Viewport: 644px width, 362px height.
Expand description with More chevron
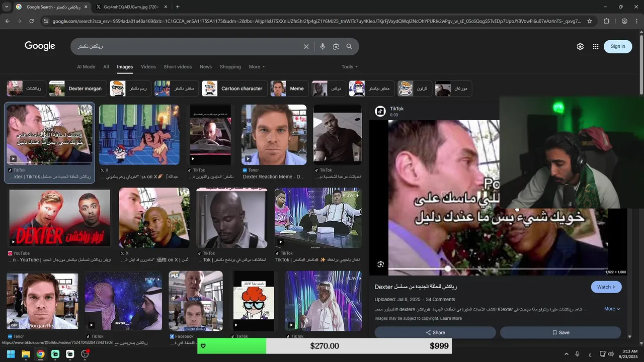point(612,309)
